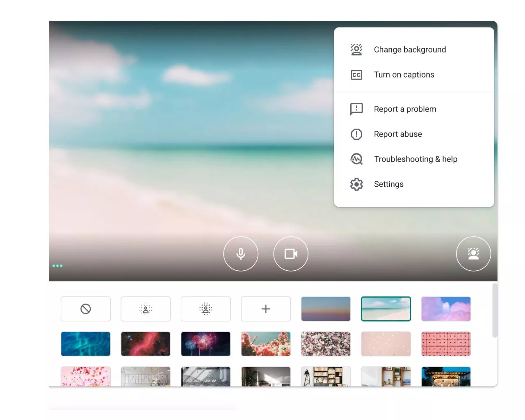Viewport: 525px width, 420px height.
Task: Click the plus to upload custom background
Action: (266, 309)
